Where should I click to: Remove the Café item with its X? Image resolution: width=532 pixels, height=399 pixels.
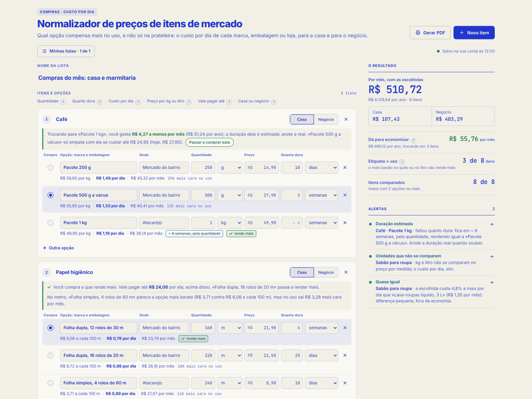[346, 119]
